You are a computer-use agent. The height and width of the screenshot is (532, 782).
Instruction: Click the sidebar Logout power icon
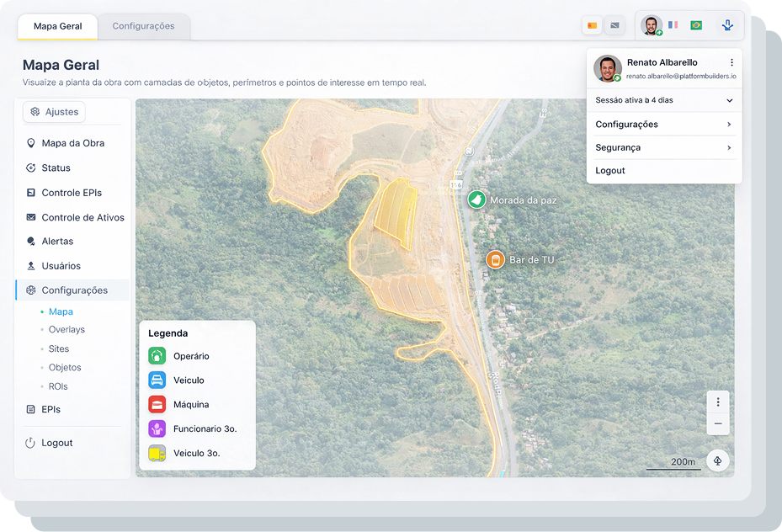(30, 443)
